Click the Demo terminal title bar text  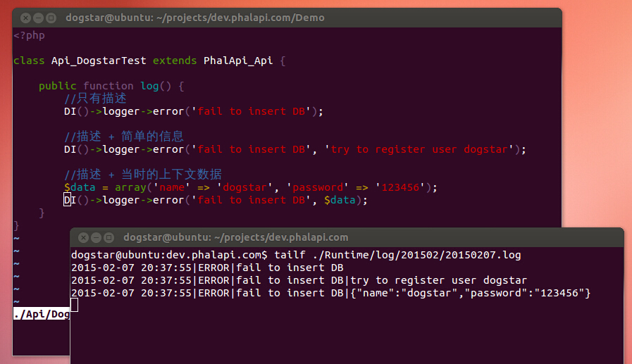(195, 18)
